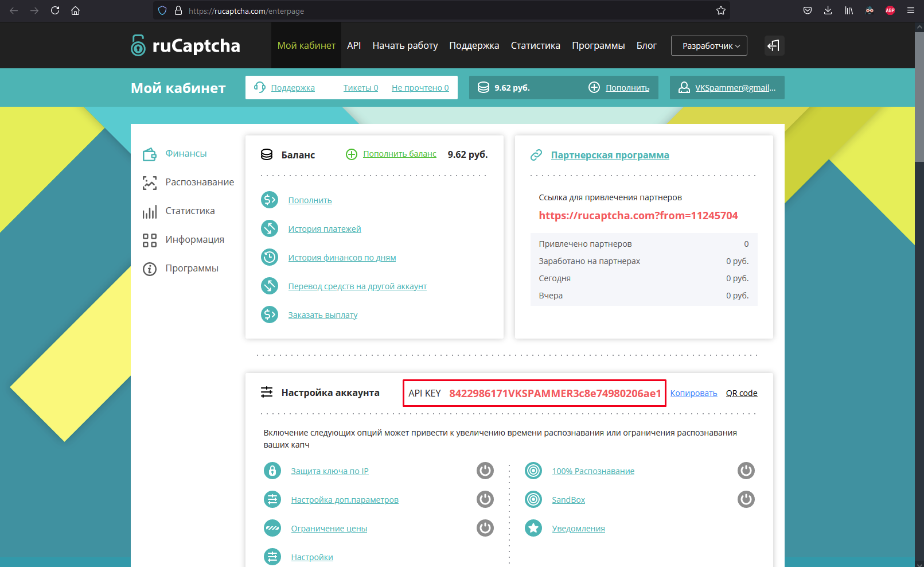924x567 pixels.
Task: Toggle the SandBox mode power switch
Action: (x=746, y=499)
